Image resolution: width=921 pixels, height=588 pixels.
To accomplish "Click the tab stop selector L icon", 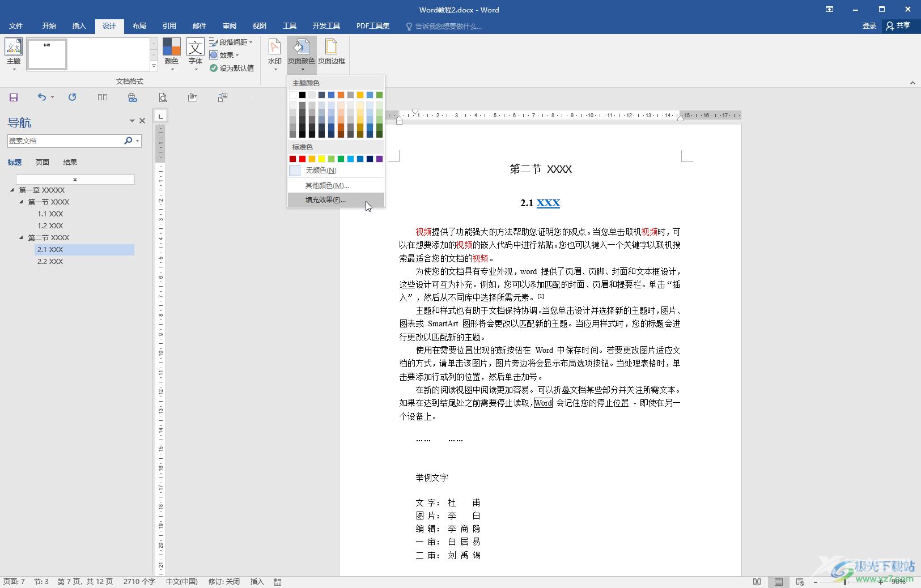I will click(161, 116).
